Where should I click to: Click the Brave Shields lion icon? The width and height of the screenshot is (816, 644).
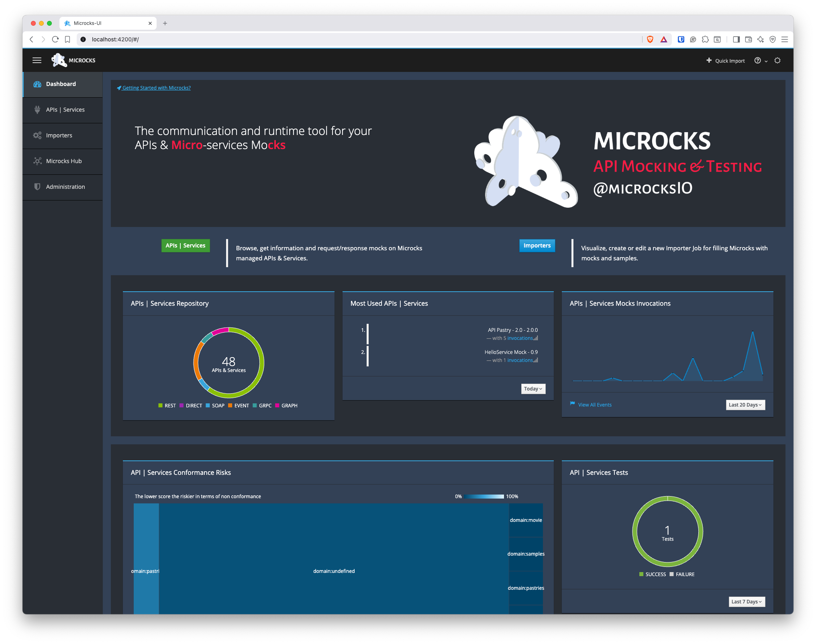[x=650, y=39]
